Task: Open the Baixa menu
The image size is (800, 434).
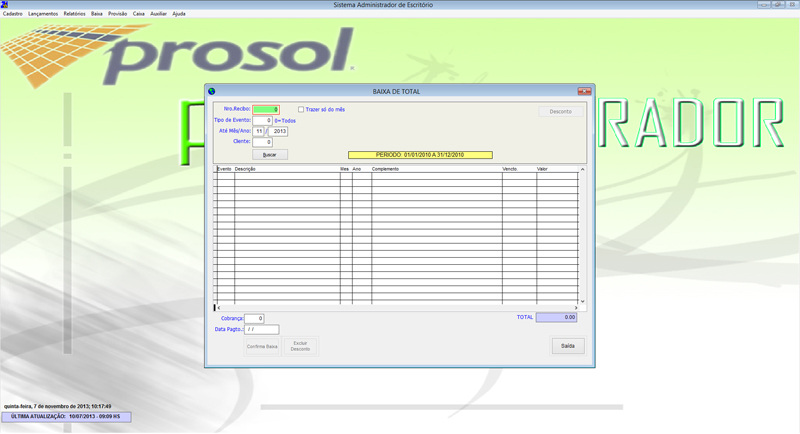Action: click(97, 14)
